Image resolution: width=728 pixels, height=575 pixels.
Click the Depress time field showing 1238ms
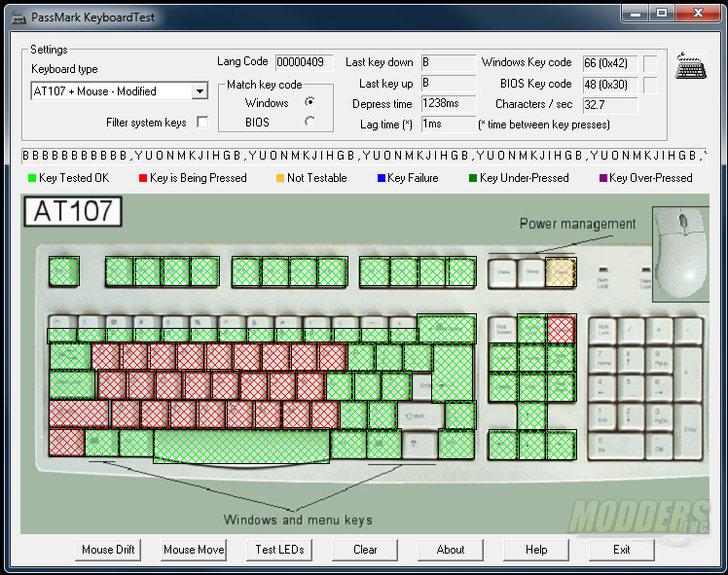(x=449, y=103)
